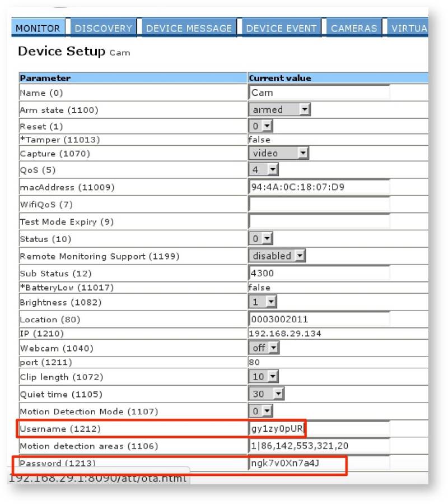448x504 pixels.
Task: Expand the Webcam dropdown
Action: tap(264, 348)
